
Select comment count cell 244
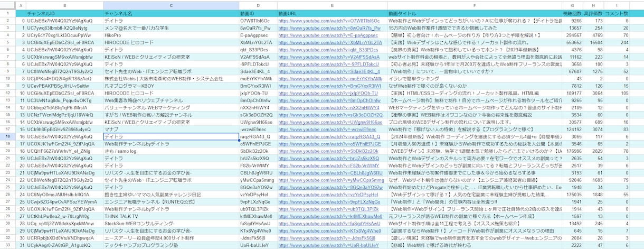617,42
